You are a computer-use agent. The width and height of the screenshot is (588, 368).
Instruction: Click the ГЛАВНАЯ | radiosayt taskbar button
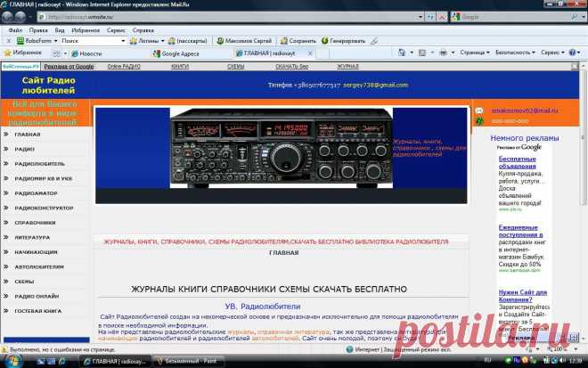(116, 361)
